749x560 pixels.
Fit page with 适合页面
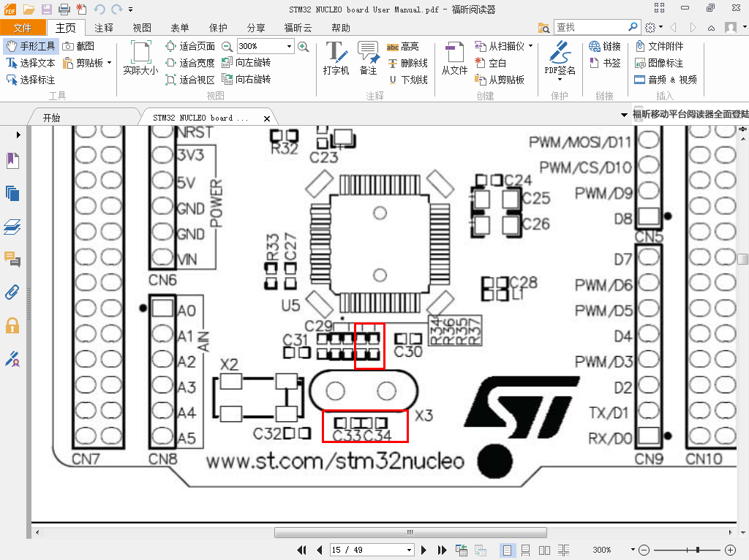[x=190, y=46]
